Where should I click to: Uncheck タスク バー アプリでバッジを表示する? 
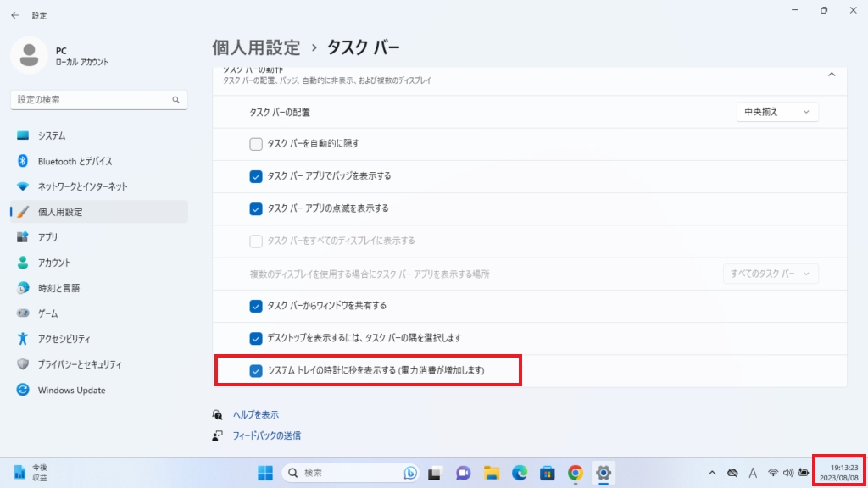pyautogui.click(x=256, y=176)
